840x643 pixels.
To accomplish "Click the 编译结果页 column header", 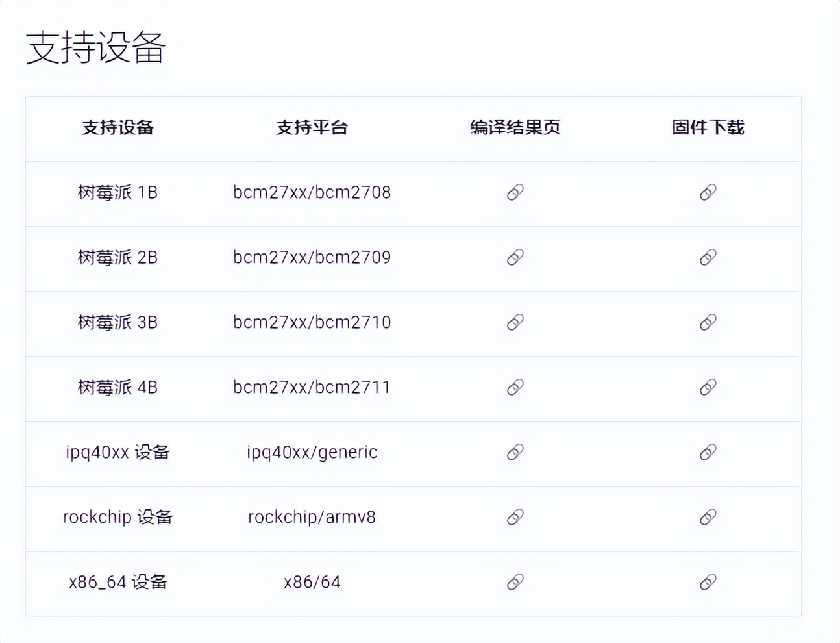I will tap(515, 127).
